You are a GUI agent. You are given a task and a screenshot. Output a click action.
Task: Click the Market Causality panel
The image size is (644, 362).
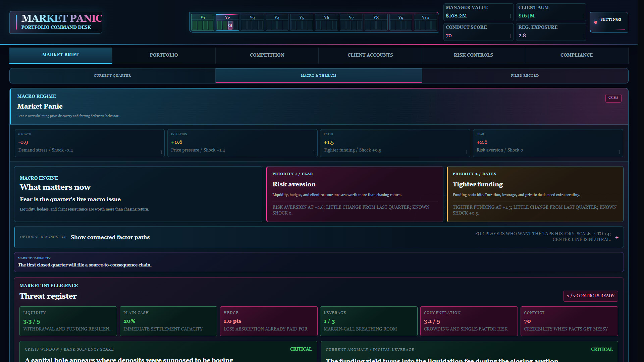(x=319, y=262)
